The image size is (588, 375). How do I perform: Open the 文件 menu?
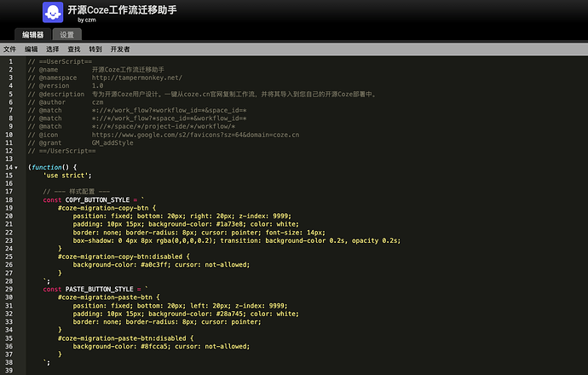pos(9,49)
